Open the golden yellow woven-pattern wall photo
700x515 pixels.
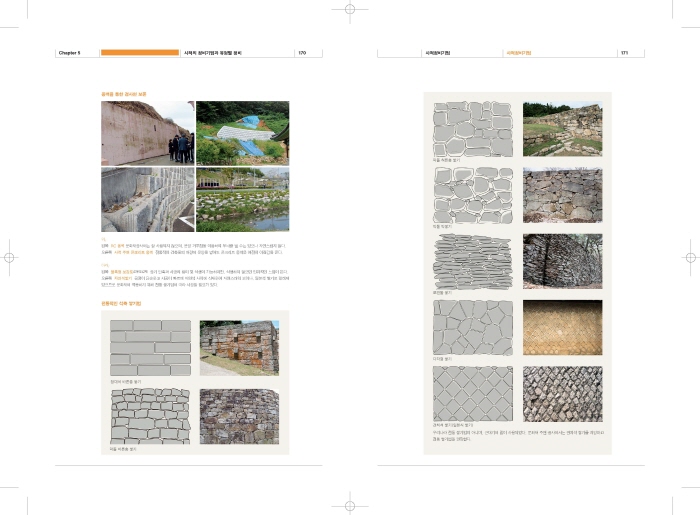(x=562, y=326)
